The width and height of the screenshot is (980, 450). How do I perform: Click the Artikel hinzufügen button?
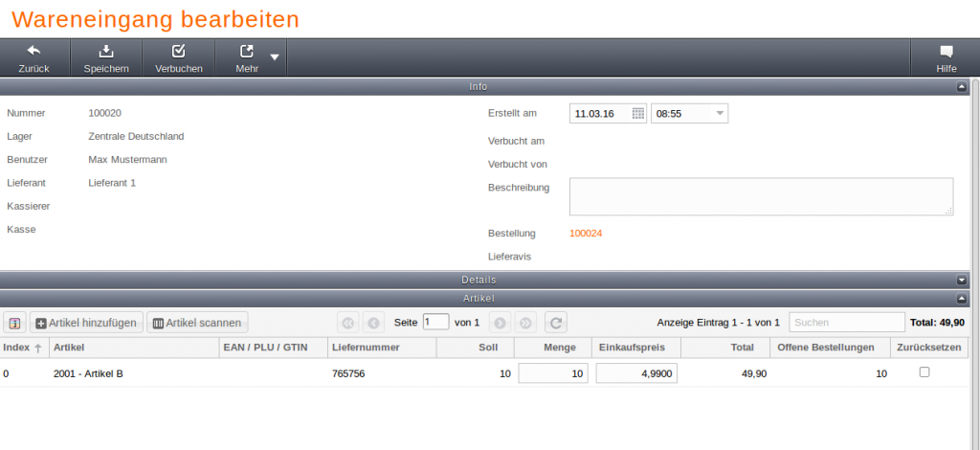click(87, 323)
